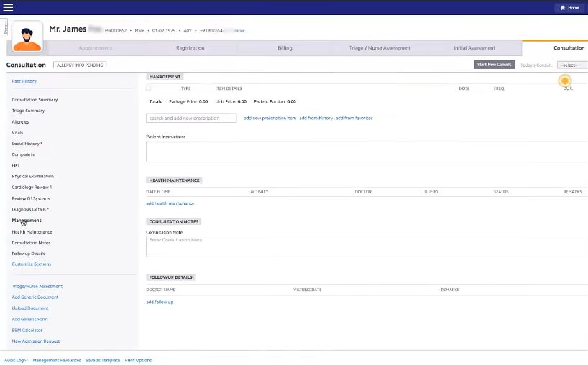Click add new prescription item link
This screenshot has width=588, height=365.
click(270, 118)
